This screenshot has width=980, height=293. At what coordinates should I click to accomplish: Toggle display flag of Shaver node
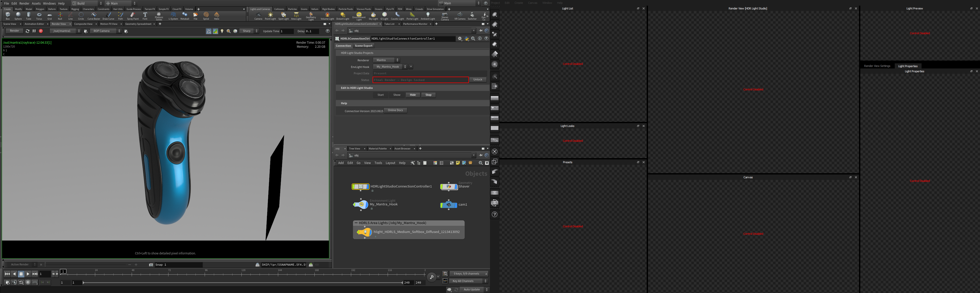click(x=456, y=186)
